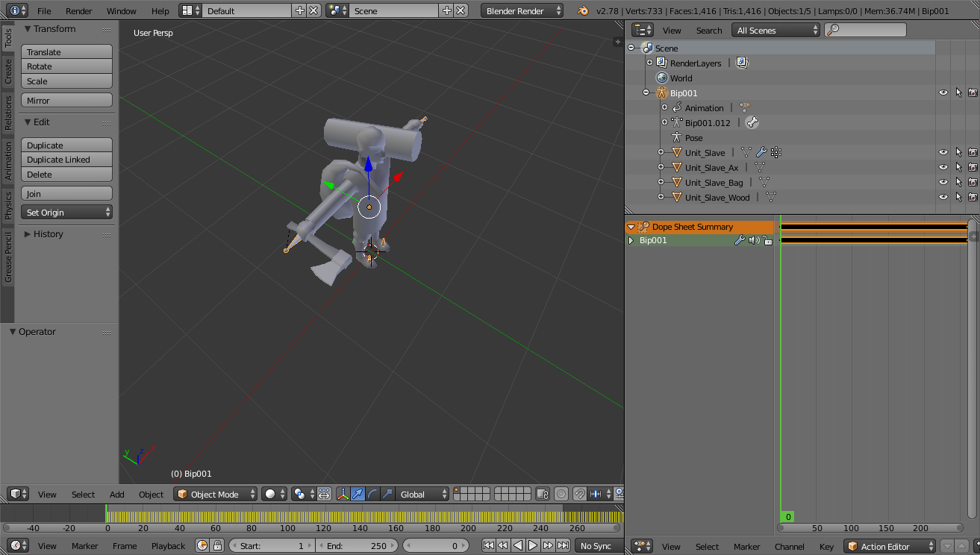Click the Unit_Slave modifier wrench icon
This screenshot has width=980, height=555.
pyautogui.click(x=761, y=152)
